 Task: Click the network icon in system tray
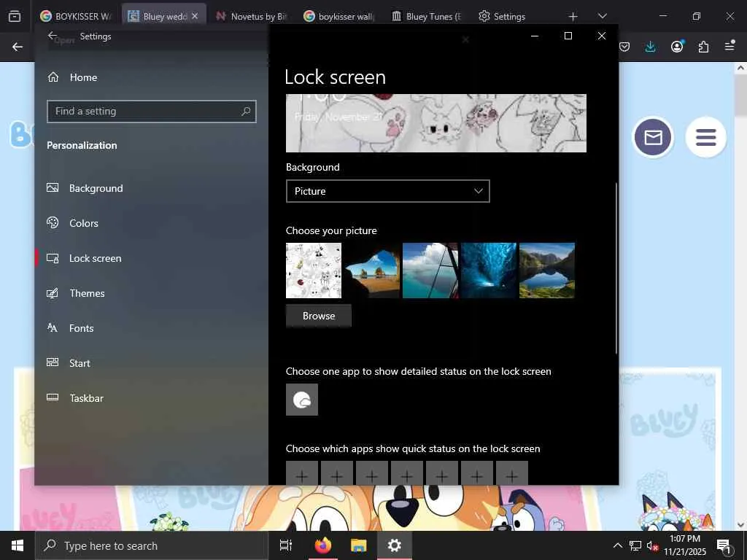click(x=635, y=545)
